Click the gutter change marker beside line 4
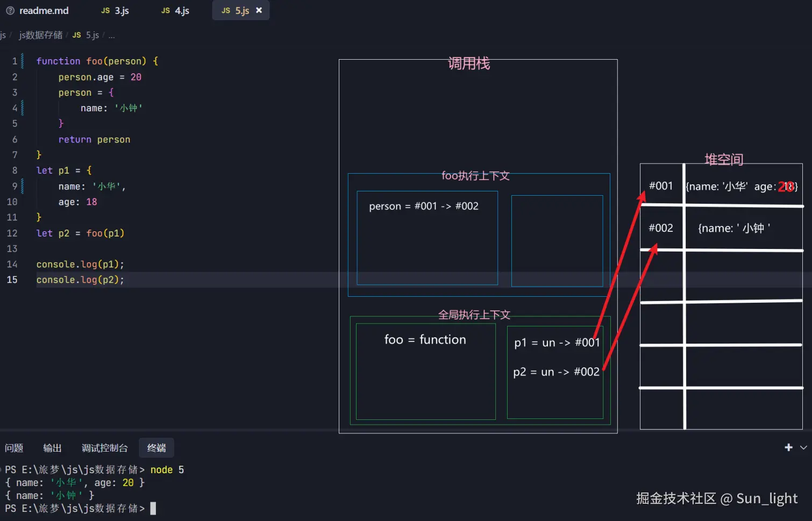This screenshot has height=521, width=812. pyautogui.click(x=22, y=108)
